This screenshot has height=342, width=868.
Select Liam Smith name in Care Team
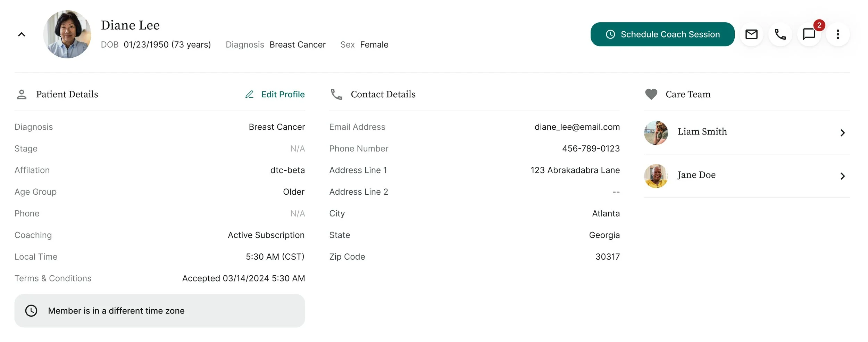702,132
